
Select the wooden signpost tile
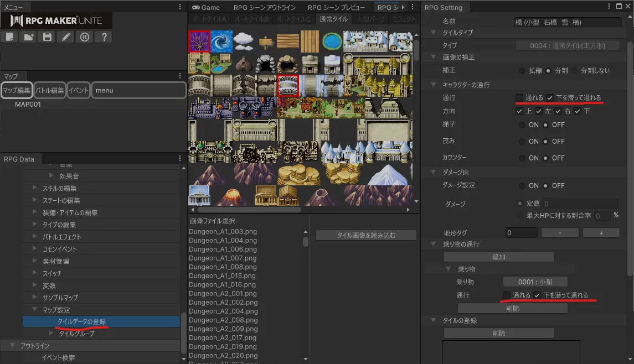click(266, 41)
